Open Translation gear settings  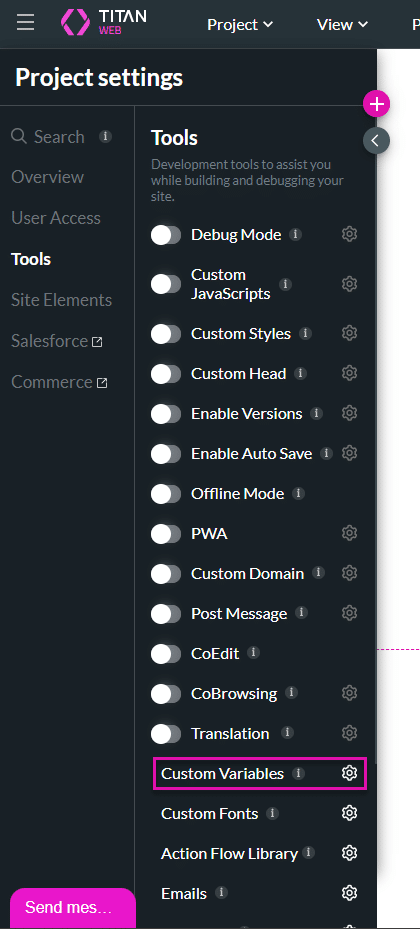coord(350,733)
